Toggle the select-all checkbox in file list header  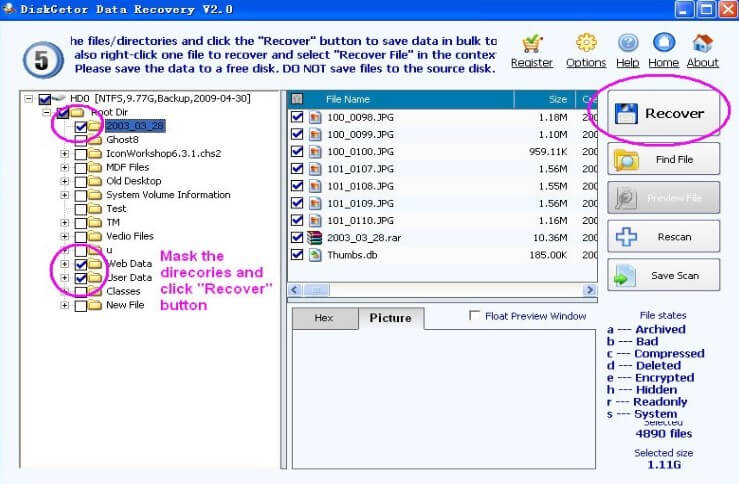[297, 99]
